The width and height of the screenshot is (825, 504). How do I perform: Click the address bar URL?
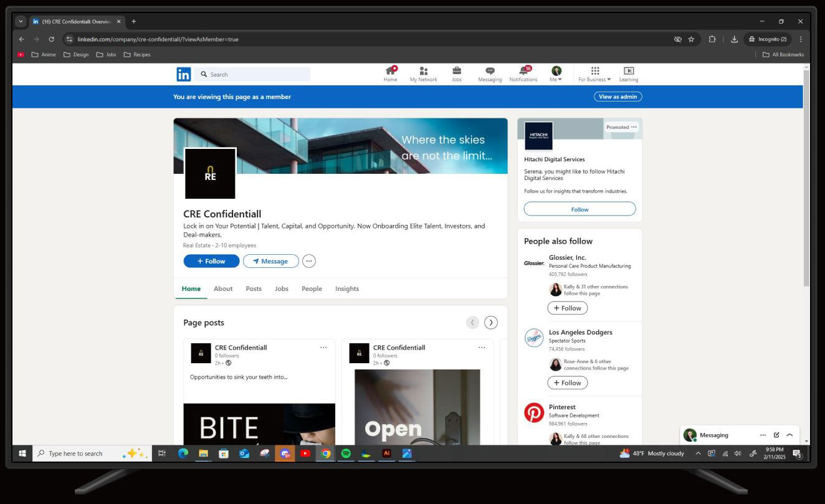[x=158, y=39]
